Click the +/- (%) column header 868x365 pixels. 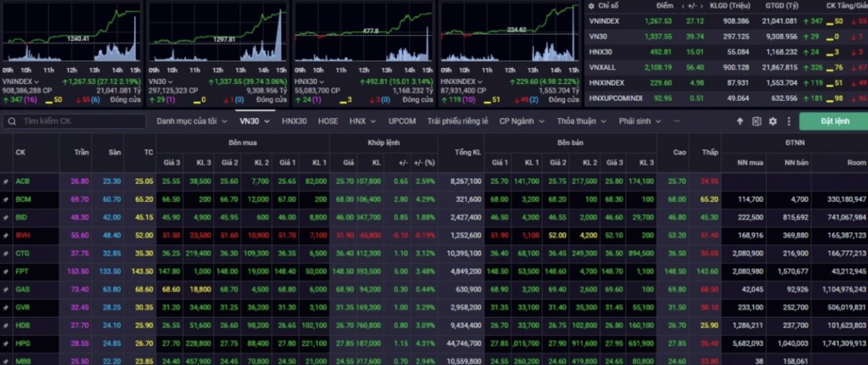coord(425,162)
